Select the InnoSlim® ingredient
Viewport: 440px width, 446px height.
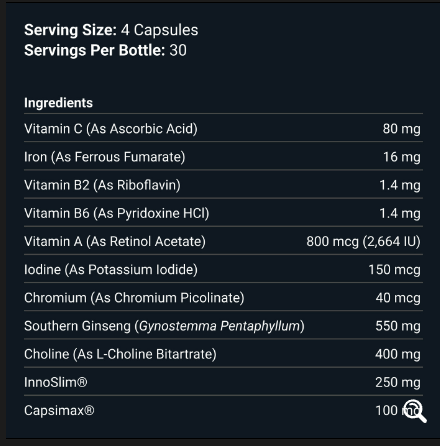coord(56,382)
